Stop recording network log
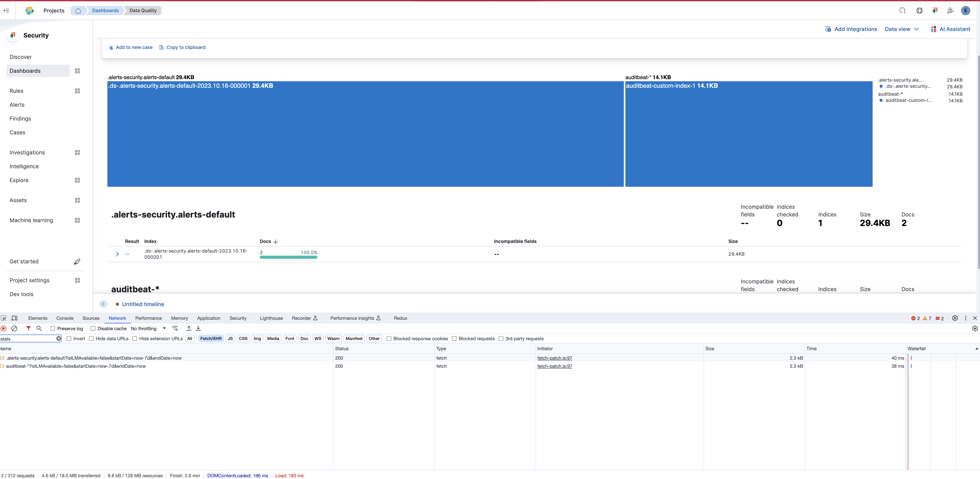This screenshot has width=980, height=479. point(4,328)
